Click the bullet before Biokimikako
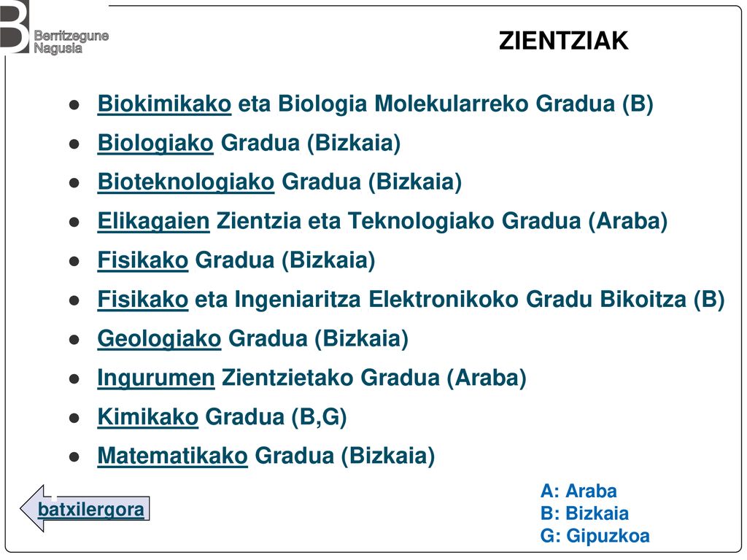747x560 pixels. [74, 105]
